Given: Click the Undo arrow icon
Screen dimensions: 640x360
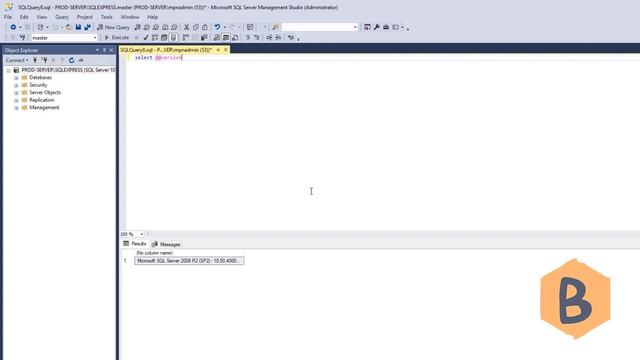Looking at the screenshot, I should 217,27.
